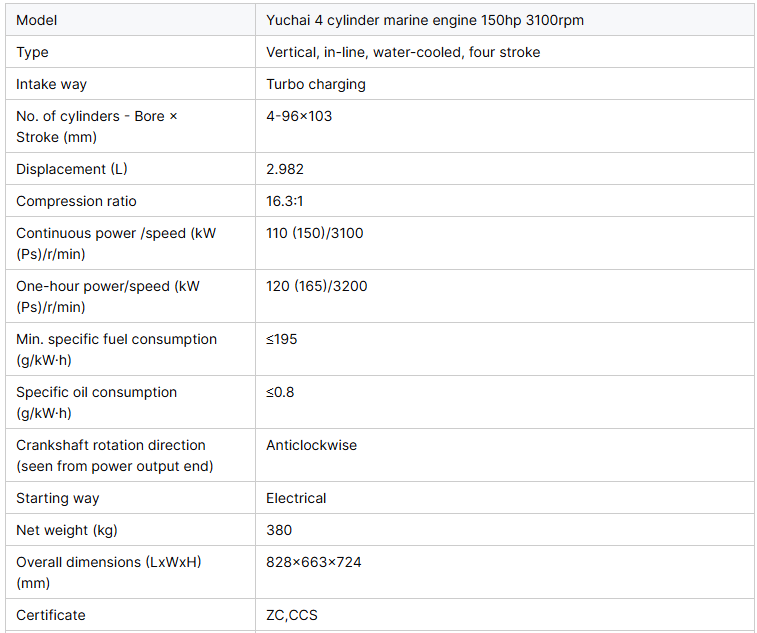Click the Displacement (L) label
Screen dimensions: 757x633
pos(71,169)
